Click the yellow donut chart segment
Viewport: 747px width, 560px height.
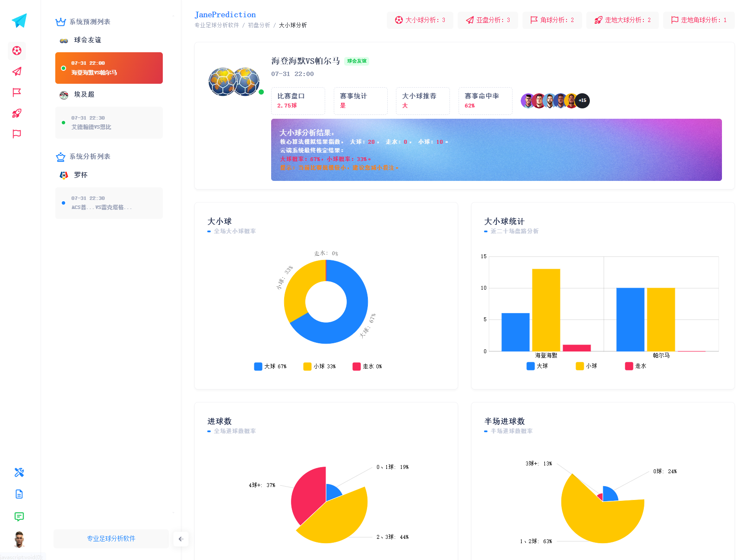coord(298,287)
